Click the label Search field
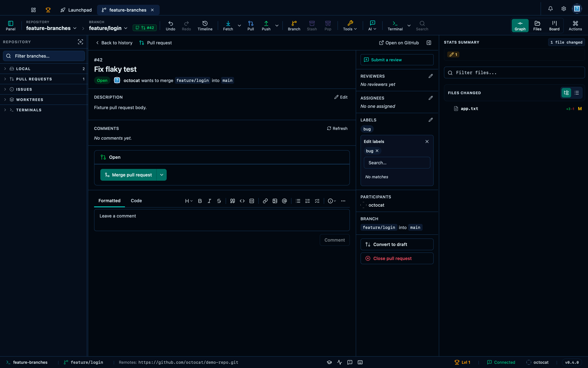588x368 pixels. point(397,163)
